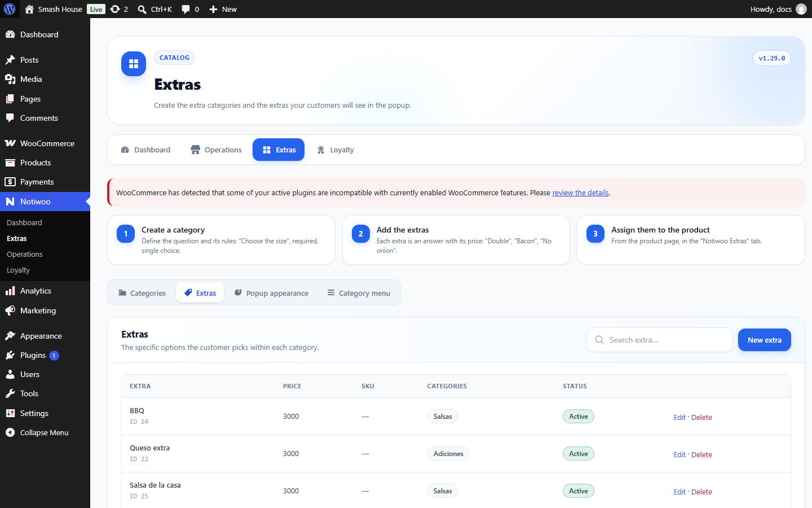
Task: Open the Popup appearance sub-tab
Action: pos(271,293)
